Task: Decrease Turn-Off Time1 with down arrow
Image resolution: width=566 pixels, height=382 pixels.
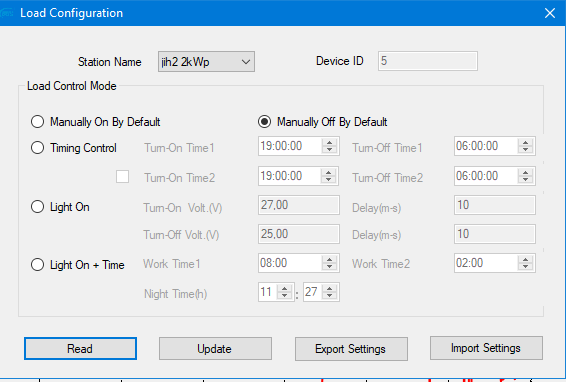Action: 526,150
